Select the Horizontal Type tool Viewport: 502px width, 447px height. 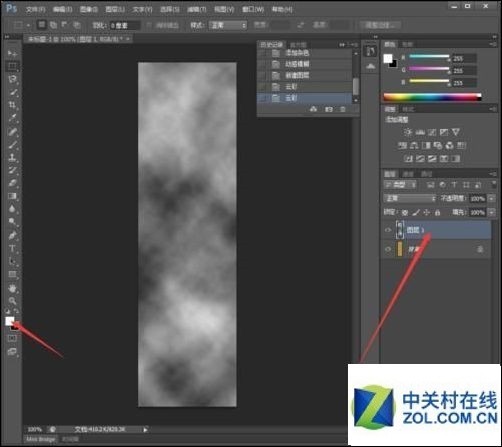pos(12,248)
